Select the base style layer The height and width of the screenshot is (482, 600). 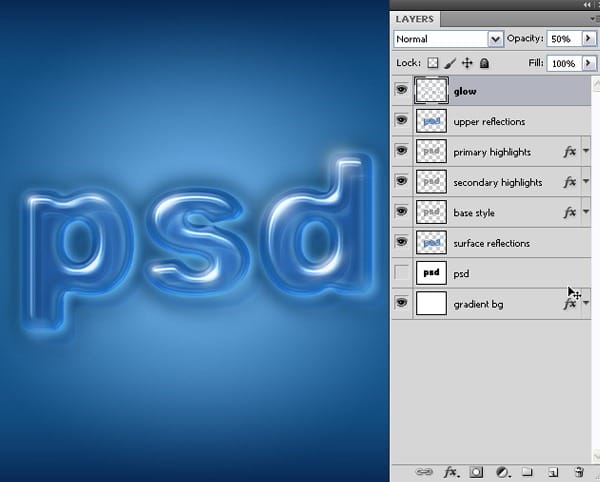tap(491, 212)
